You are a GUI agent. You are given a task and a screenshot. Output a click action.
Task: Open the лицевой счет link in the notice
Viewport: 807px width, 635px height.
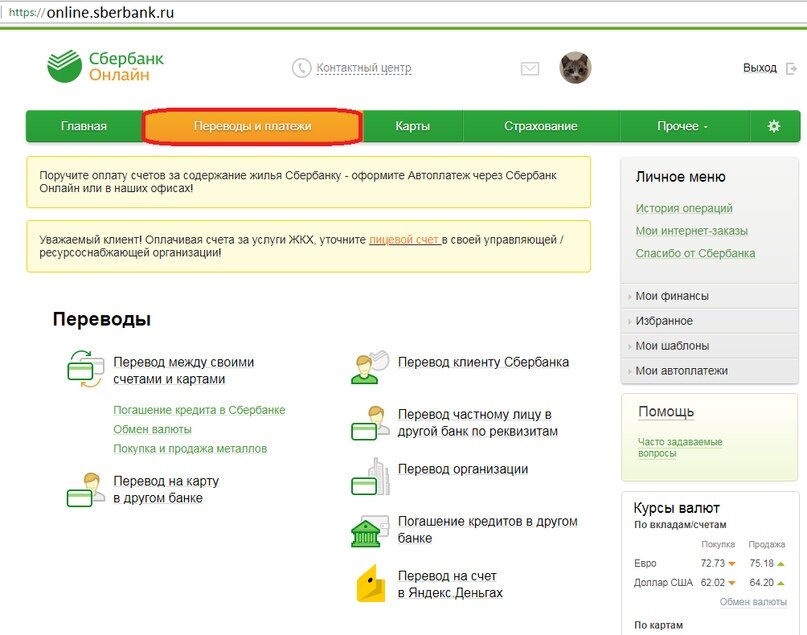pyautogui.click(x=405, y=240)
